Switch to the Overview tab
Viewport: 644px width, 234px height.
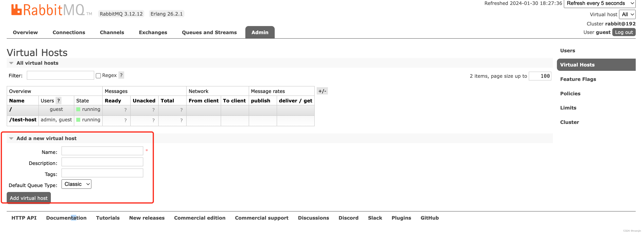point(25,32)
